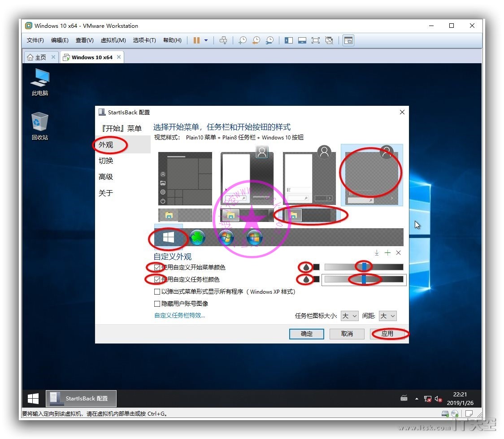The width and height of the screenshot is (504, 439).
Task: Click StartIsBack 配置 taskbar button
Action: (81, 399)
